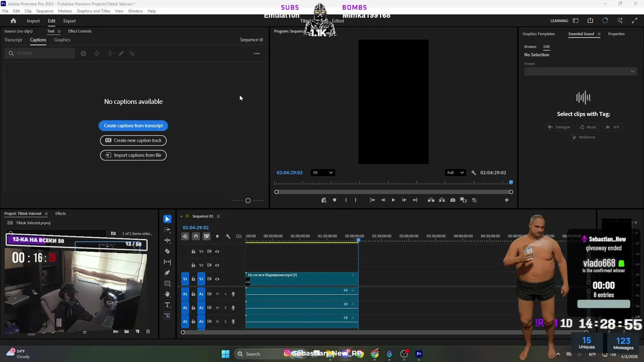Click Create new caption track button

pos(133,140)
